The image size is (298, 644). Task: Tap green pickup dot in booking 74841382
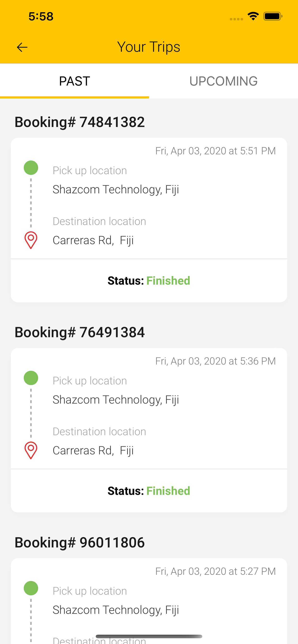coord(31,168)
